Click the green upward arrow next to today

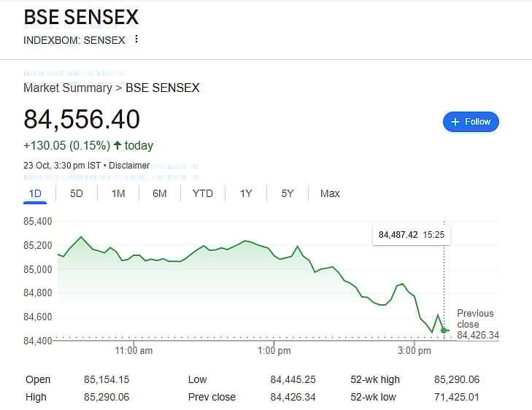point(117,145)
